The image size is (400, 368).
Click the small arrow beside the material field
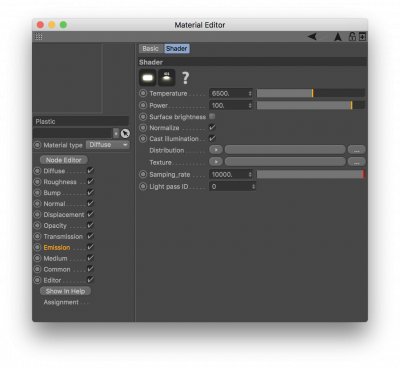116,133
